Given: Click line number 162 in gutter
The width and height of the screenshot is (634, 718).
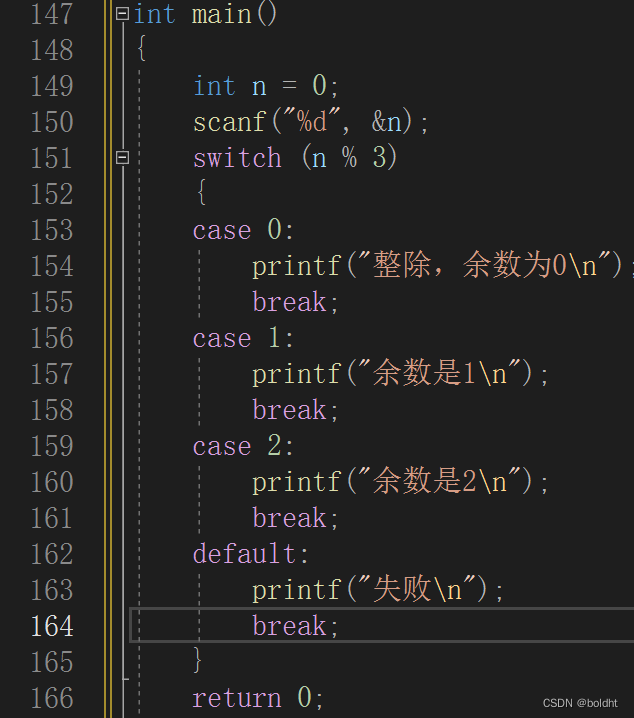Looking at the screenshot, I should click(52, 554).
